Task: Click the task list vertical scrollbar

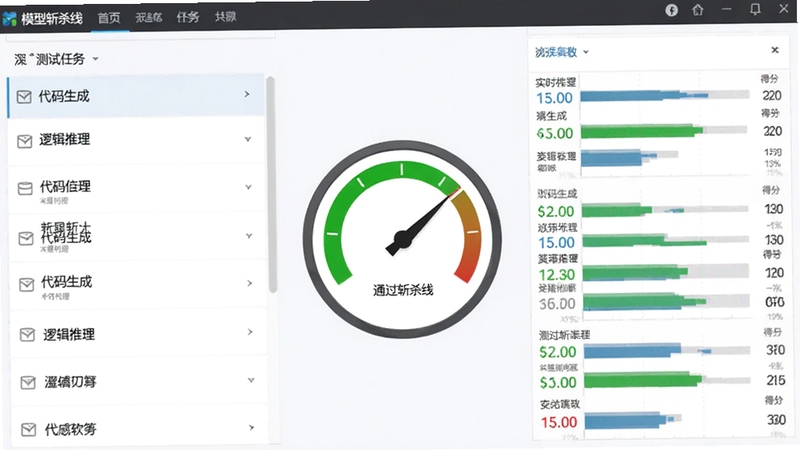Action: [271, 184]
